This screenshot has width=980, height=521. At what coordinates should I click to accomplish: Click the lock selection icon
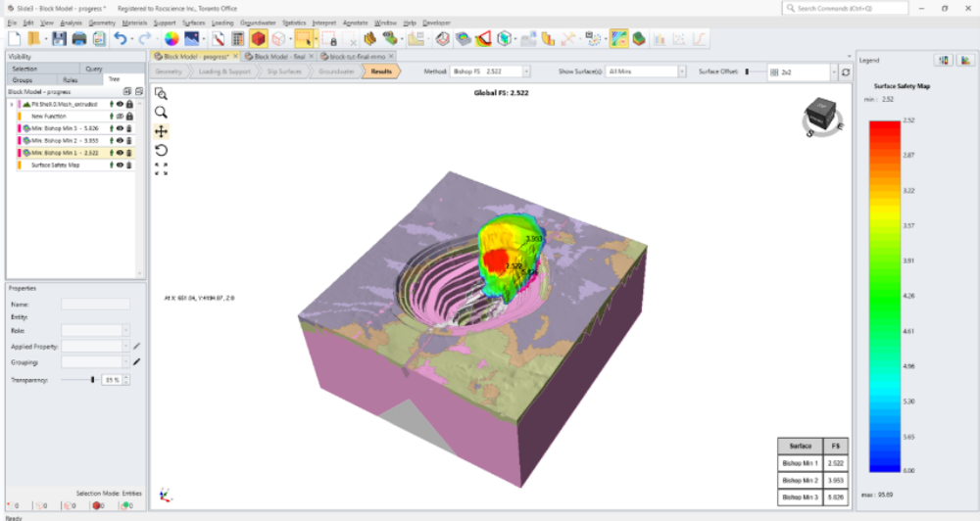[329, 39]
